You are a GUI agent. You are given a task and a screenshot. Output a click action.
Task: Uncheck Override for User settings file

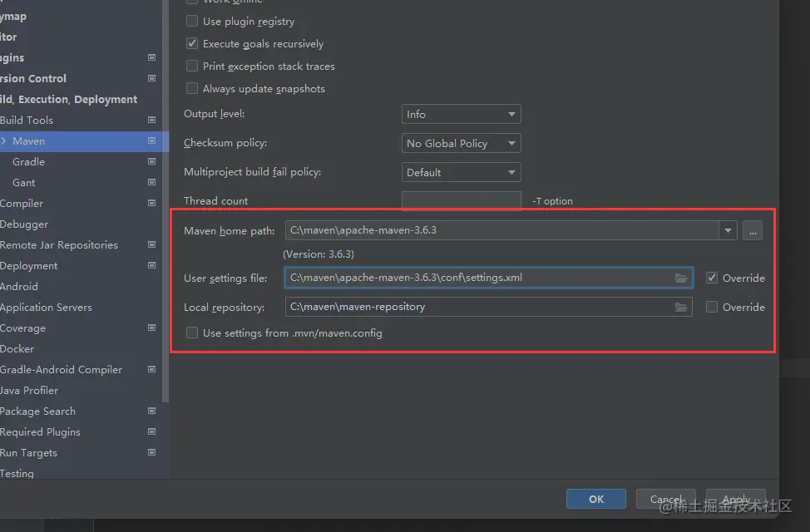pos(711,278)
